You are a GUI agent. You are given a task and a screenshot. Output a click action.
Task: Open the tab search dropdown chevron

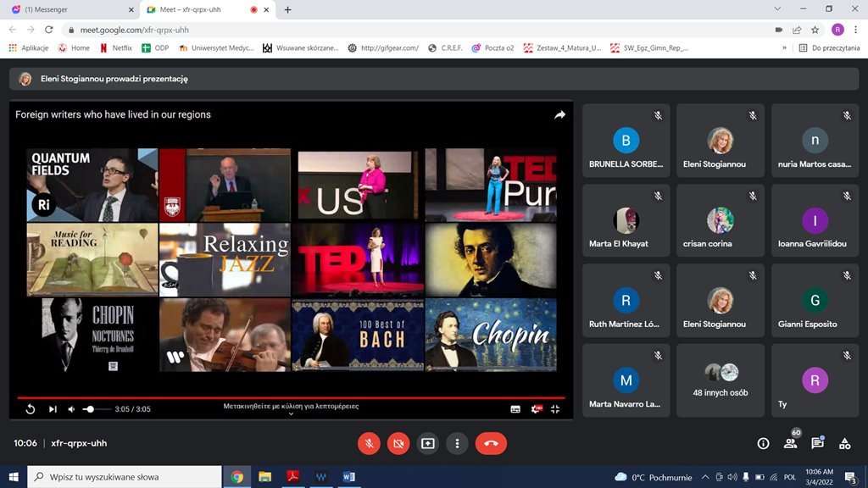click(x=777, y=8)
